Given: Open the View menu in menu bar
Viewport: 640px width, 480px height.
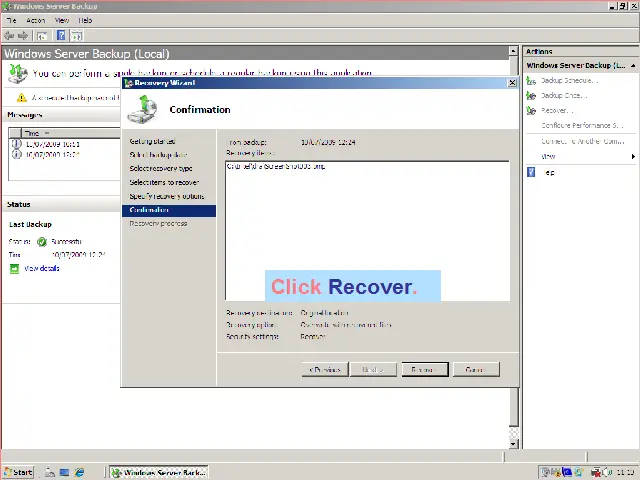Looking at the screenshot, I should point(62,20).
